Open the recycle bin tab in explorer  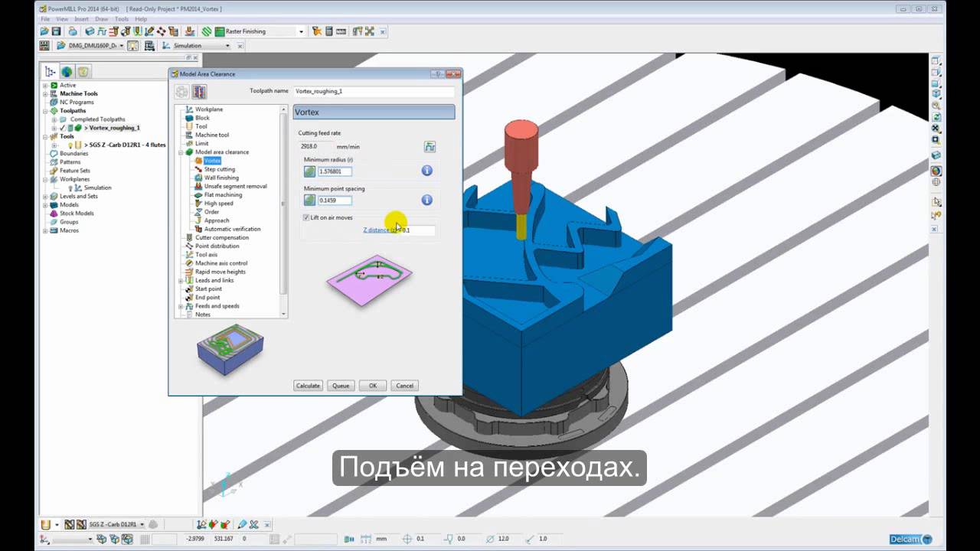pyautogui.click(x=83, y=72)
